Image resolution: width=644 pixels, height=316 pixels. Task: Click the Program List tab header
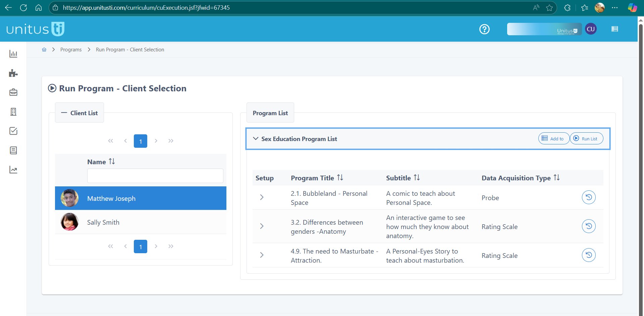(270, 113)
